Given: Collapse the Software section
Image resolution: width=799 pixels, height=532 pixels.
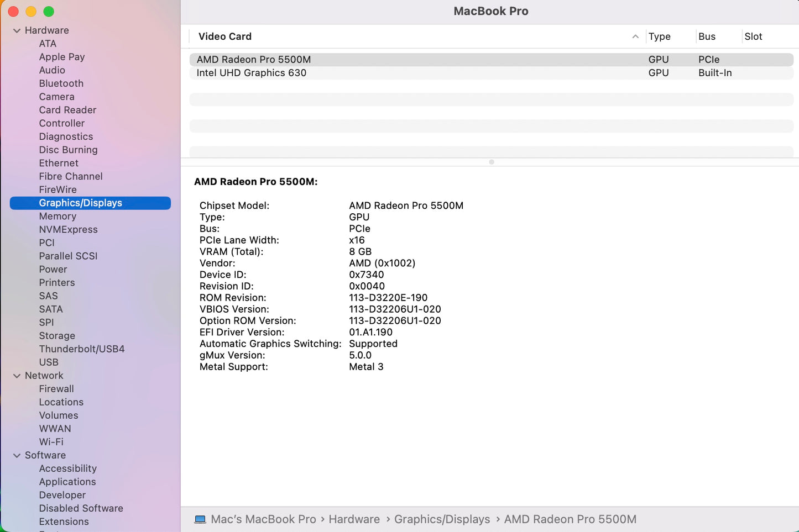Looking at the screenshot, I should pos(17,455).
